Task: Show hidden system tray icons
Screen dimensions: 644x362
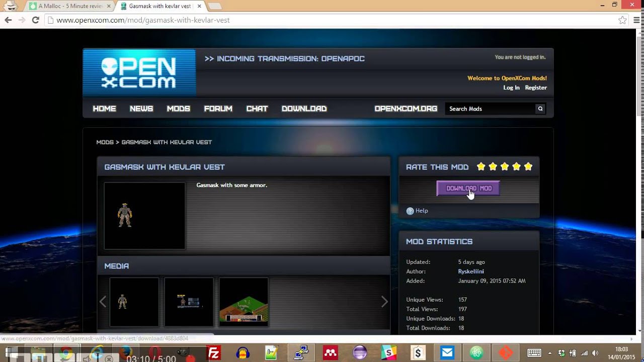Action: [550, 353]
